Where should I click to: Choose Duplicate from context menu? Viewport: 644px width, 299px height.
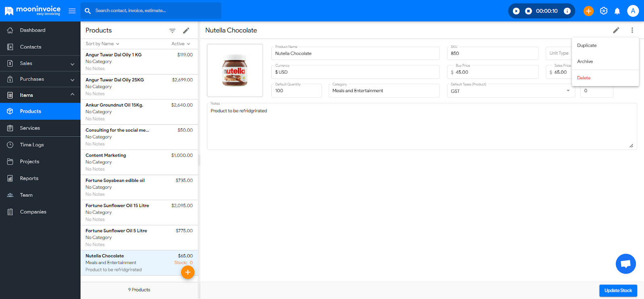605,45
